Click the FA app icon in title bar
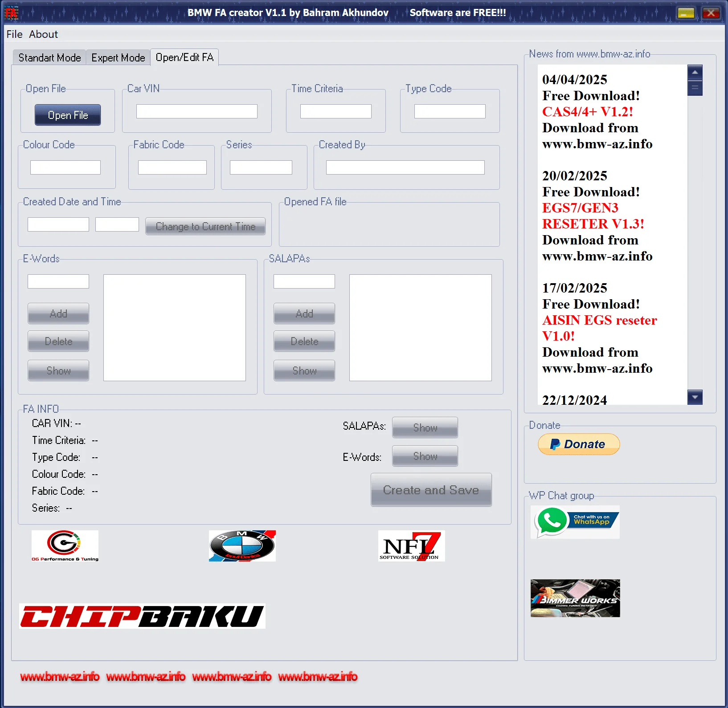This screenshot has width=728, height=708. pyautogui.click(x=11, y=13)
